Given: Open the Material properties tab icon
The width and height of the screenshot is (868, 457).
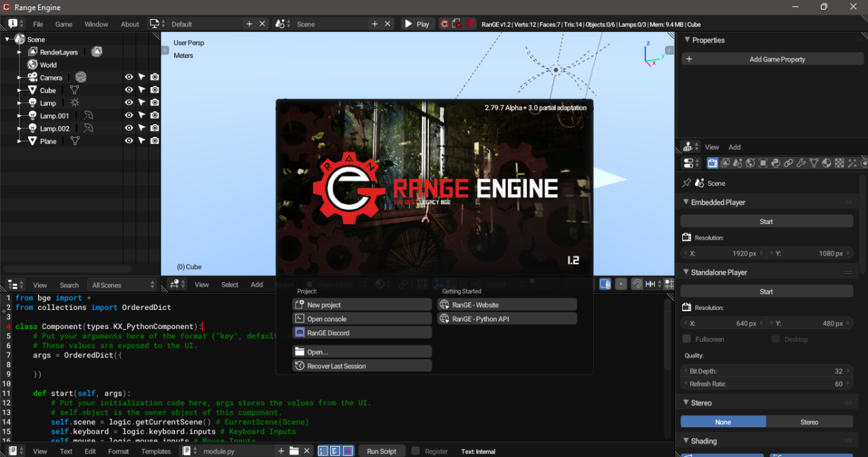Looking at the screenshot, I should (x=826, y=163).
